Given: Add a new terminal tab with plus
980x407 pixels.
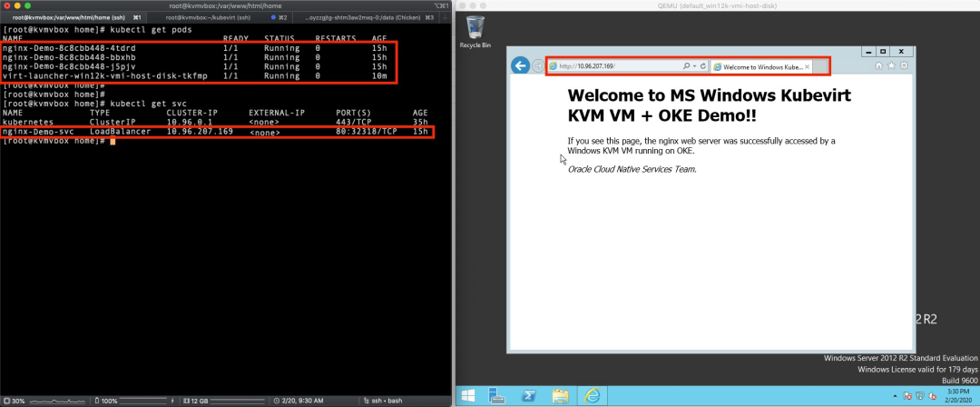Looking at the screenshot, I should (446, 17).
